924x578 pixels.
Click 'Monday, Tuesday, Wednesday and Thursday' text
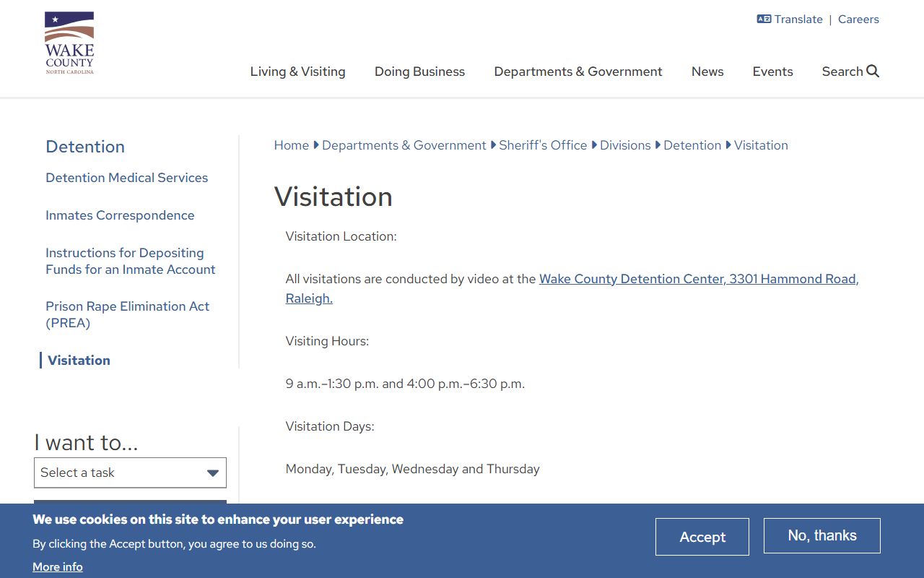(x=413, y=469)
